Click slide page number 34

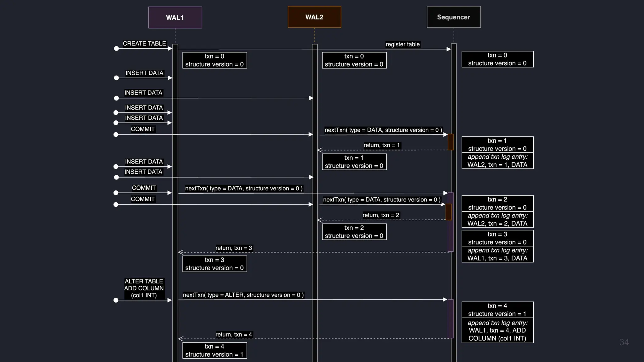click(624, 342)
